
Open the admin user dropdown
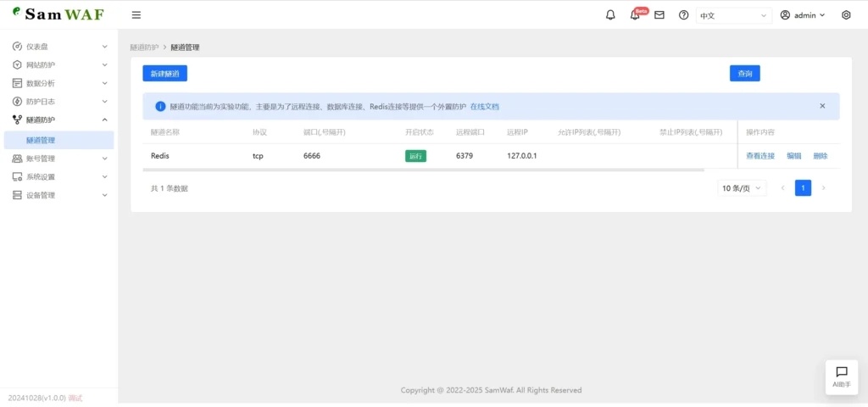[803, 15]
